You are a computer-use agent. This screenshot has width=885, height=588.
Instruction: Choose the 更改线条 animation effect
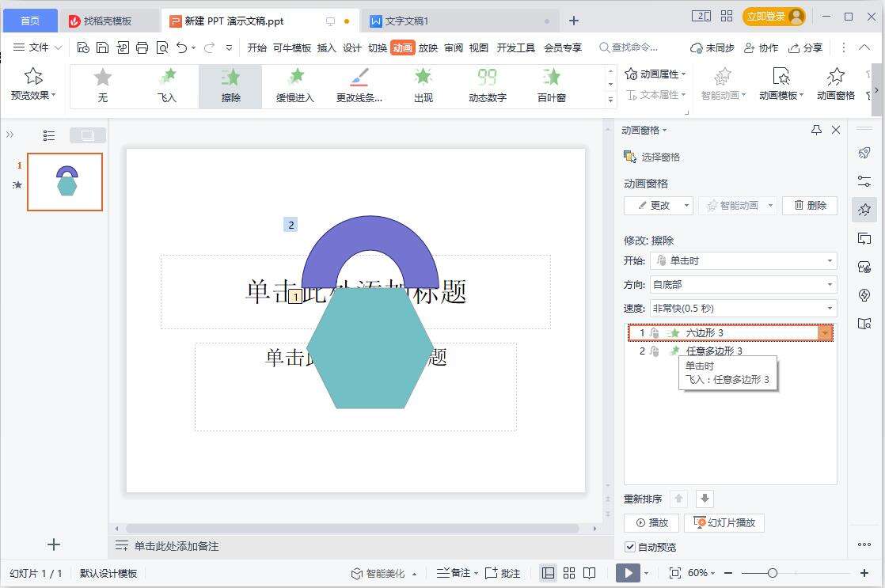pos(359,85)
